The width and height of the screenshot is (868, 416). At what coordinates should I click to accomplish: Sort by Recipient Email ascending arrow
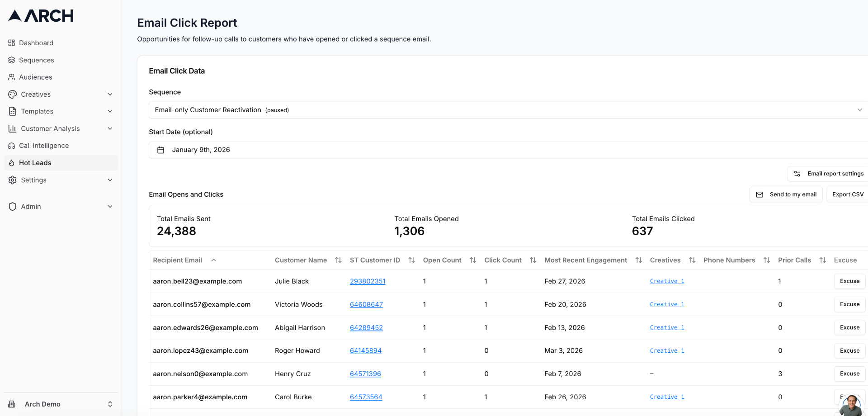click(x=214, y=260)
